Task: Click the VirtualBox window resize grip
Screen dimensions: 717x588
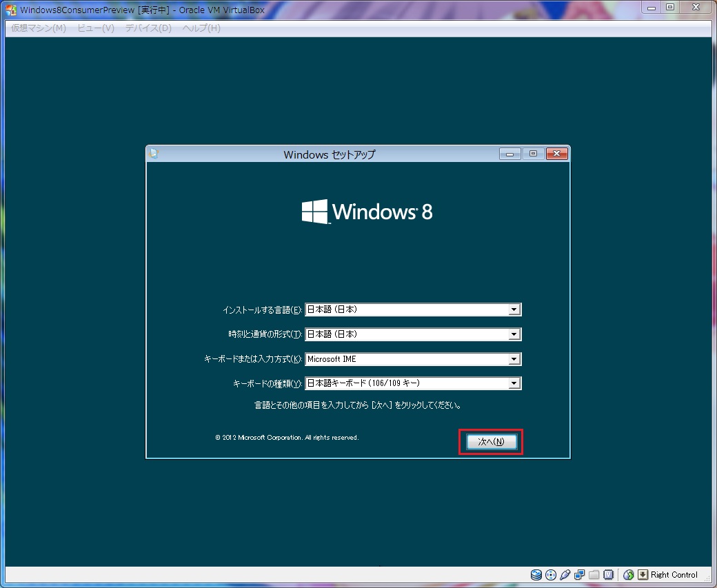Action: [707, 579]
